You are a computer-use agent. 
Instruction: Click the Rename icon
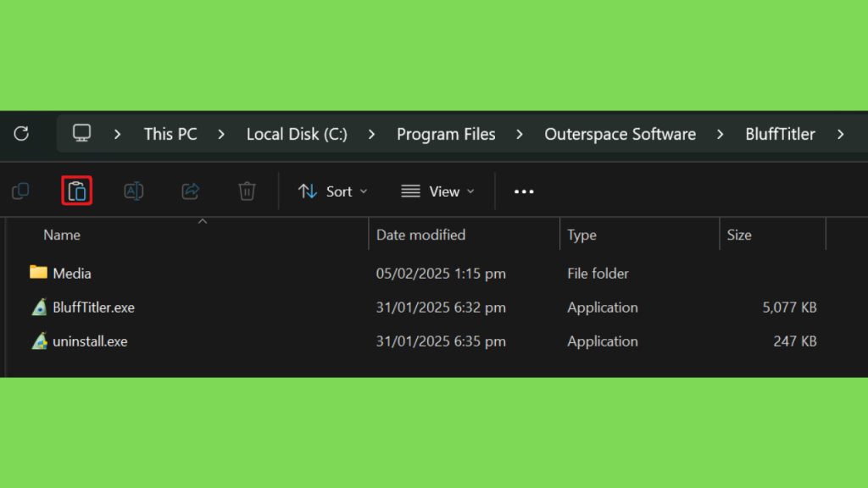tap(133, 191)
